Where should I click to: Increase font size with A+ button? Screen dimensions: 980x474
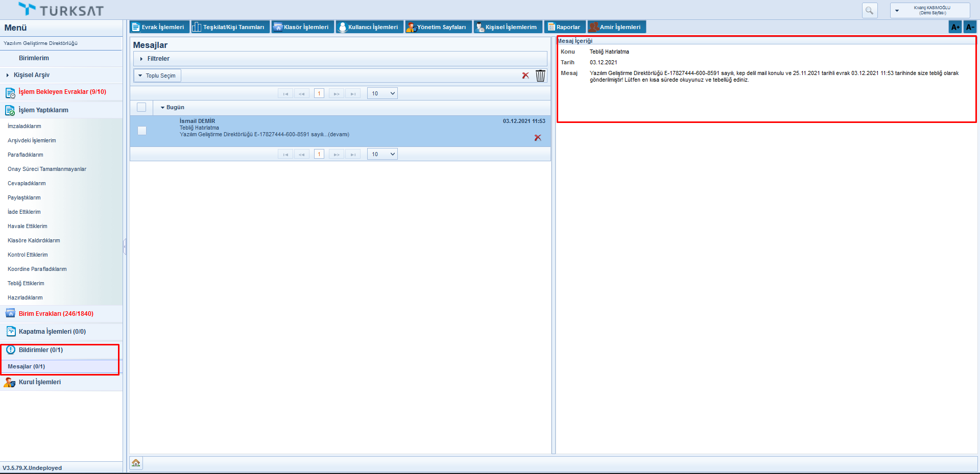pos(955,27)
